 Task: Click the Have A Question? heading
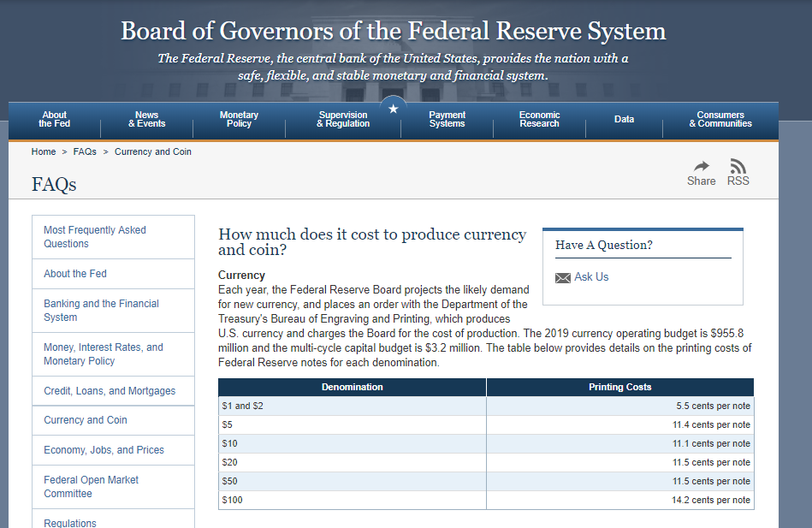coord(604,245)
